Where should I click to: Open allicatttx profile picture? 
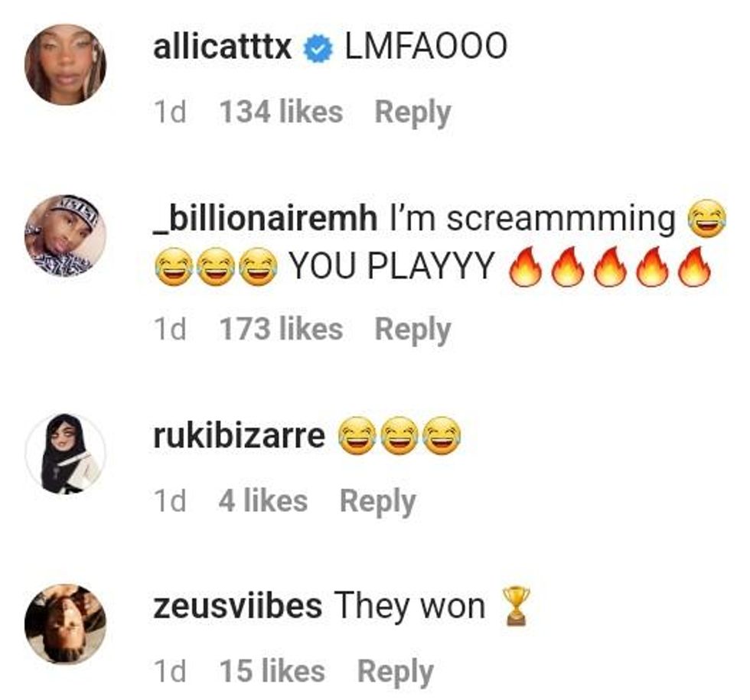[66, 64]
